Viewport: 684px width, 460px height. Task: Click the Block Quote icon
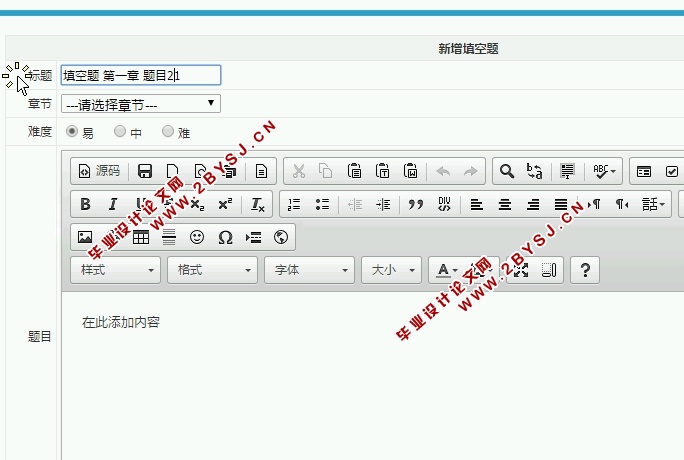[x=416, y=204]
